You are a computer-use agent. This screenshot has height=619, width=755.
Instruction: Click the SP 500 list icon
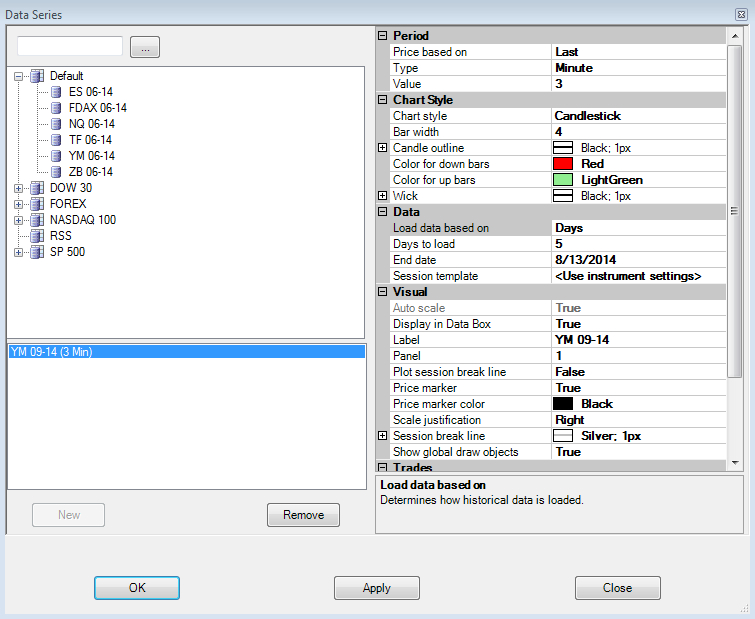pyautogui.click(x=37, y=252)
